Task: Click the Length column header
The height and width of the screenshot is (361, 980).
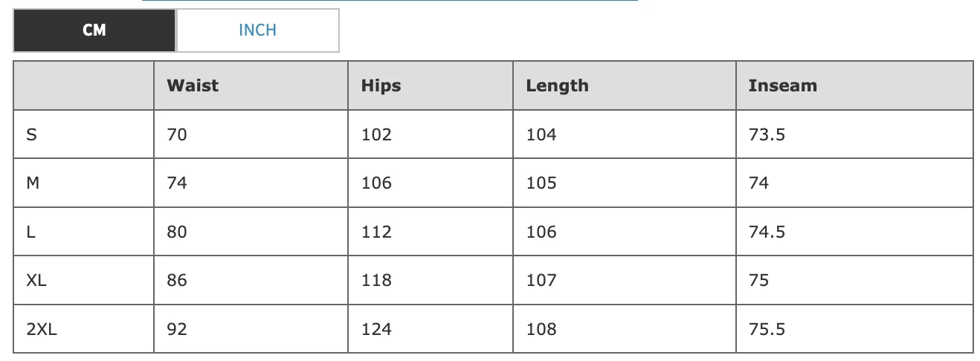Action: (557, 85)
